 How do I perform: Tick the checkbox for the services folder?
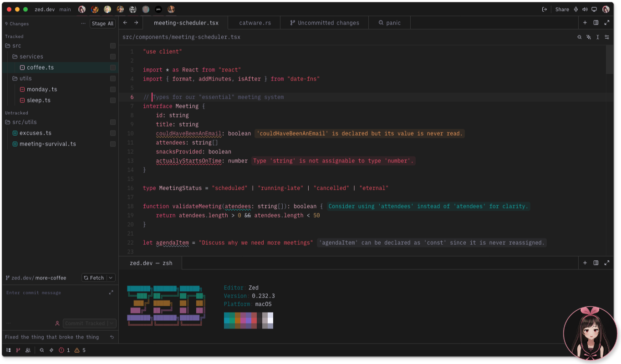(x=113, y=57)
